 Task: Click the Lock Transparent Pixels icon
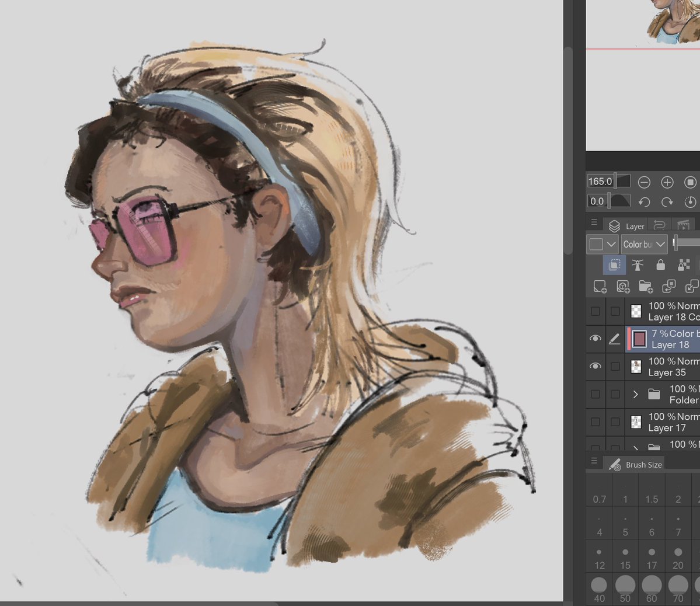[x=684, y=265]
